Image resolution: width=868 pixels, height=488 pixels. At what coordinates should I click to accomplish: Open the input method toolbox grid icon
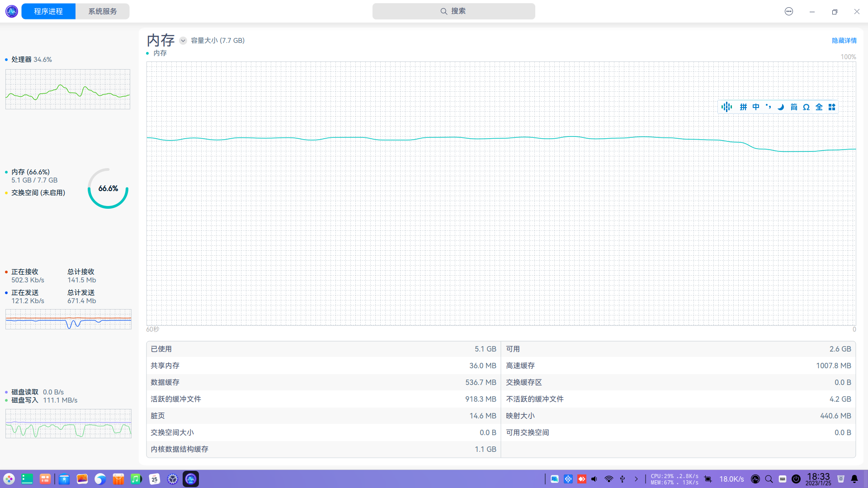[832, 107]
